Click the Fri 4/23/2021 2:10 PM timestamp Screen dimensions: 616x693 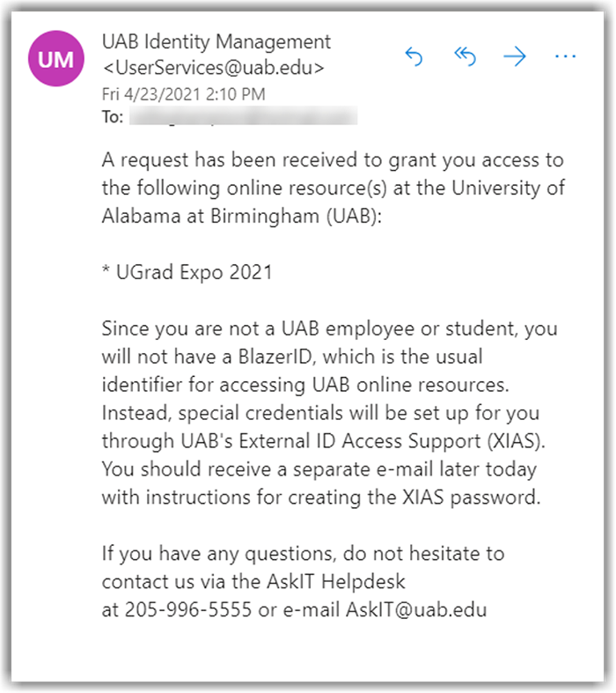point(183,93)
